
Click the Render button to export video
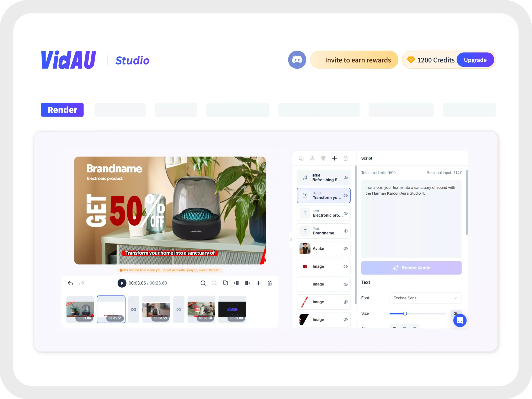[62, 110]
